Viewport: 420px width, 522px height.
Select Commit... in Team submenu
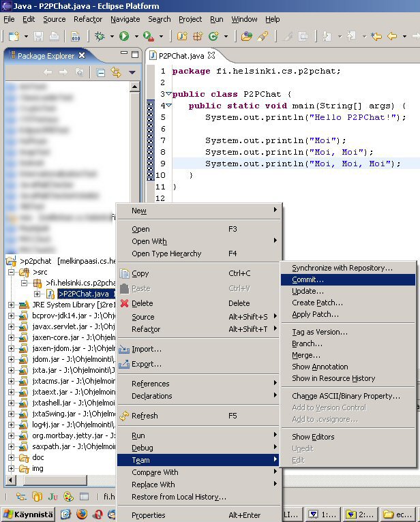[348, 279]
